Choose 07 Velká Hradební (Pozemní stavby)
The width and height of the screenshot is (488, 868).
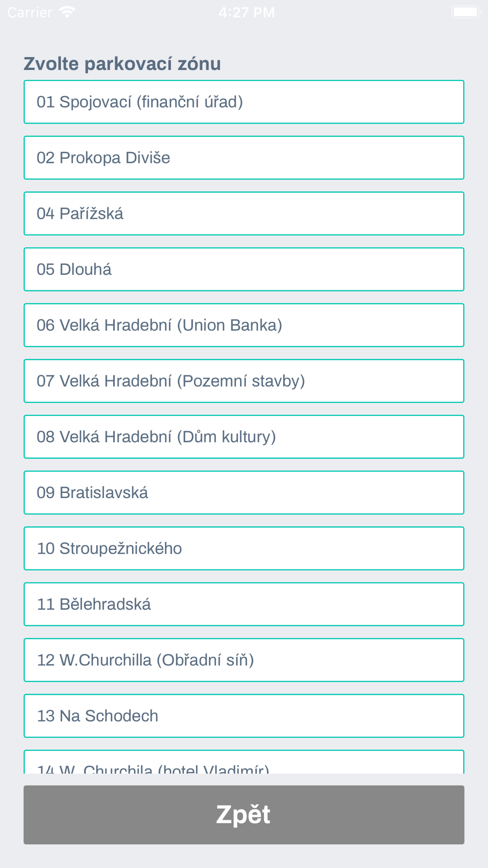click(x=244, y=381)
